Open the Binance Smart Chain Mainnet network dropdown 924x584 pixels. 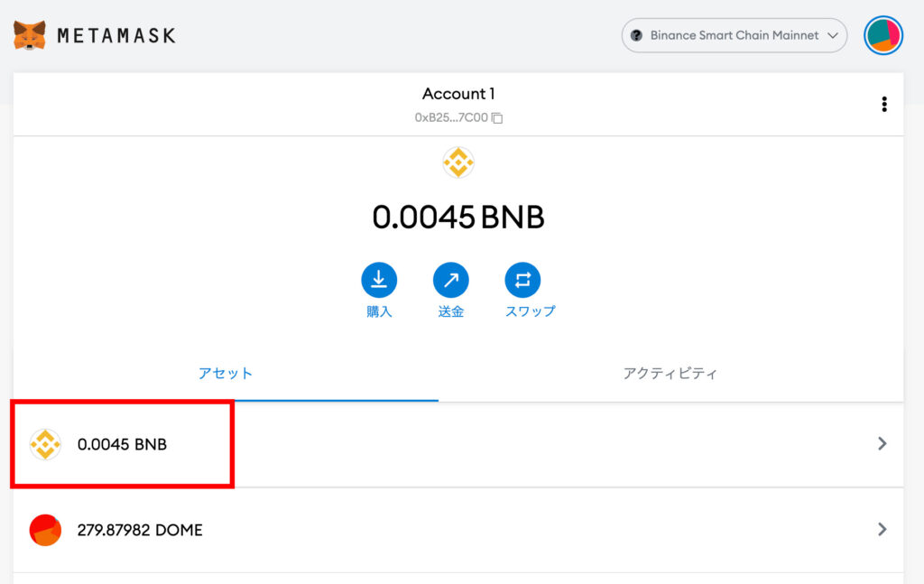point(735,35)
